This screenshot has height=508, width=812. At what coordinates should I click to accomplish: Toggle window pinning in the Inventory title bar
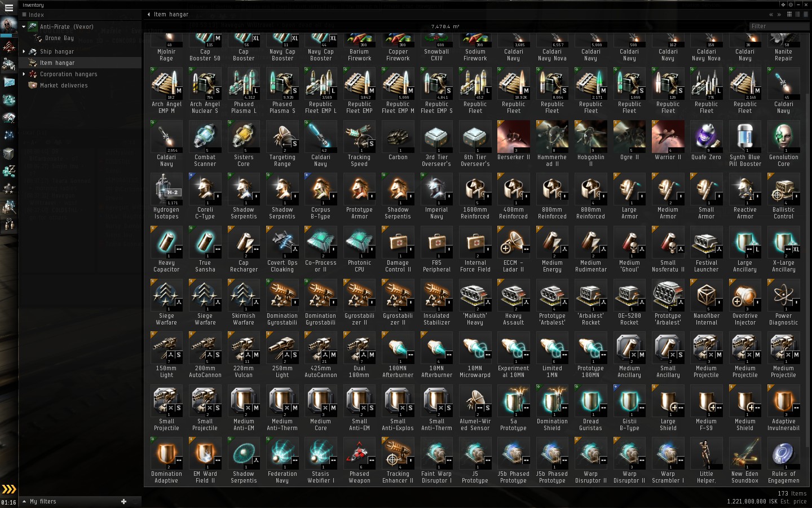click(x=783, y=5)
